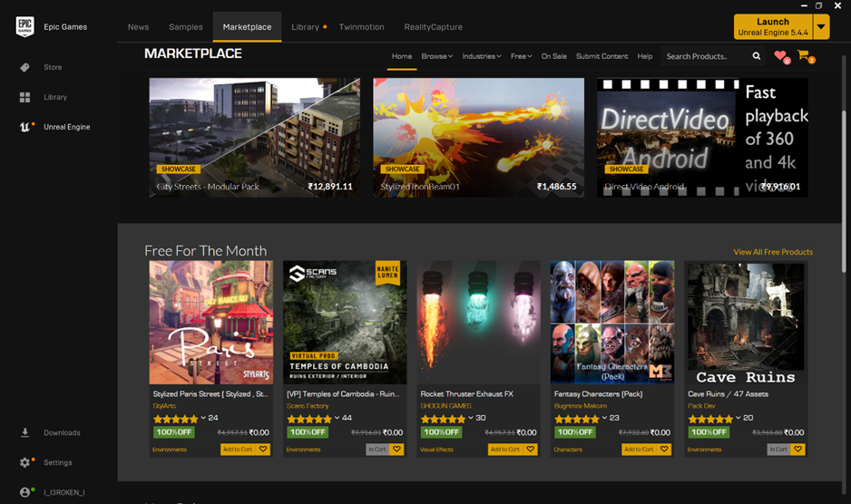Click Characters category label
This screenshot has width=851, height=504.
[568, 450]
